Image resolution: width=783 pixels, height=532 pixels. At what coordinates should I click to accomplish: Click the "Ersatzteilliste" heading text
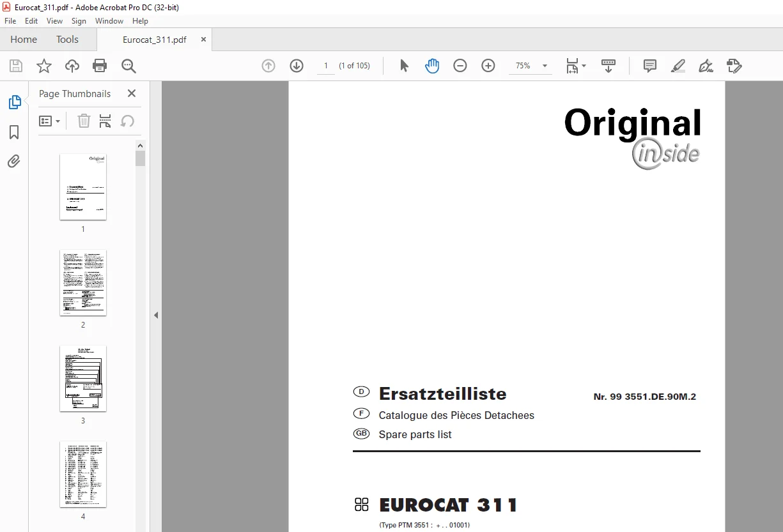click(x=442, y=393)
